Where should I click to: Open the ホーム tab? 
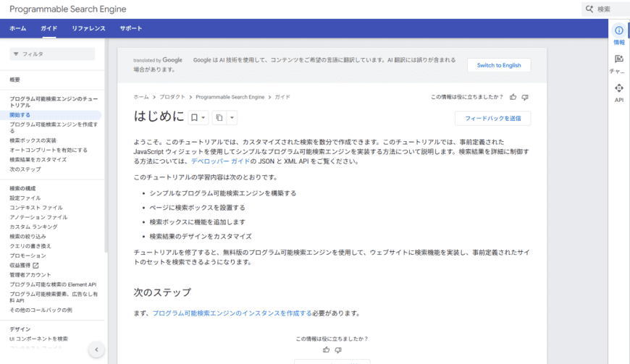click(x=17, y=28)
